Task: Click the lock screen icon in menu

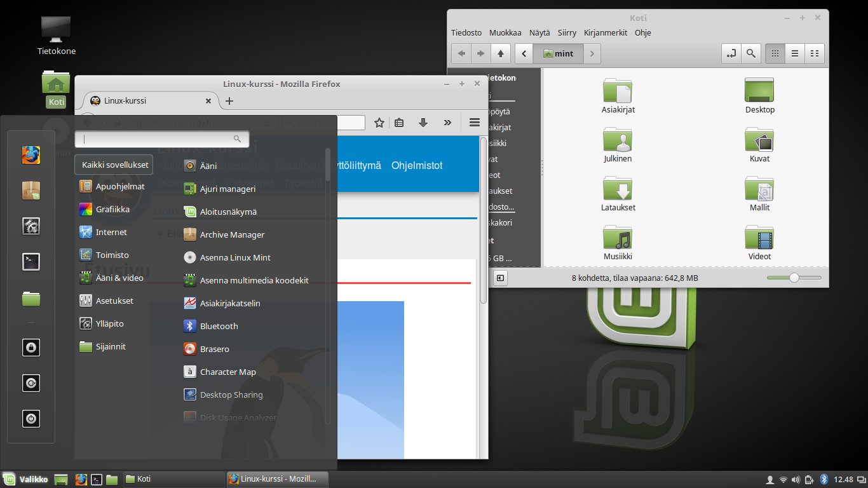Action: 31,348
